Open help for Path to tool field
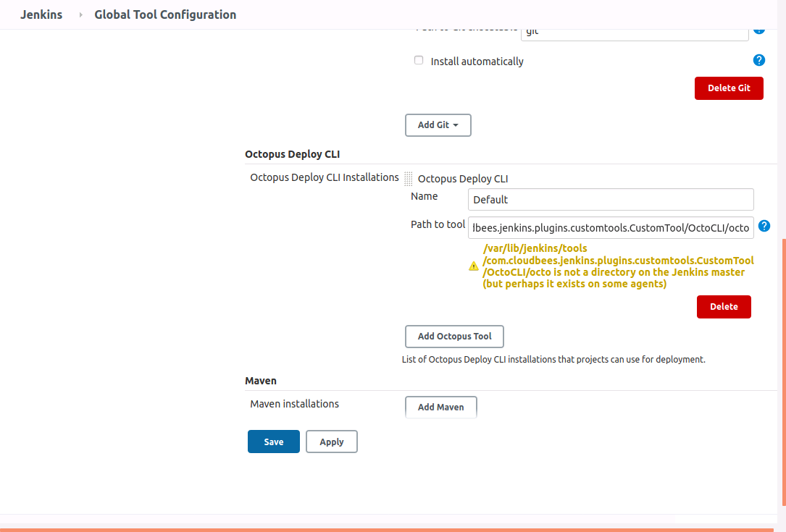The height and width of the screenshot is (532, 786). pos(765,226)
